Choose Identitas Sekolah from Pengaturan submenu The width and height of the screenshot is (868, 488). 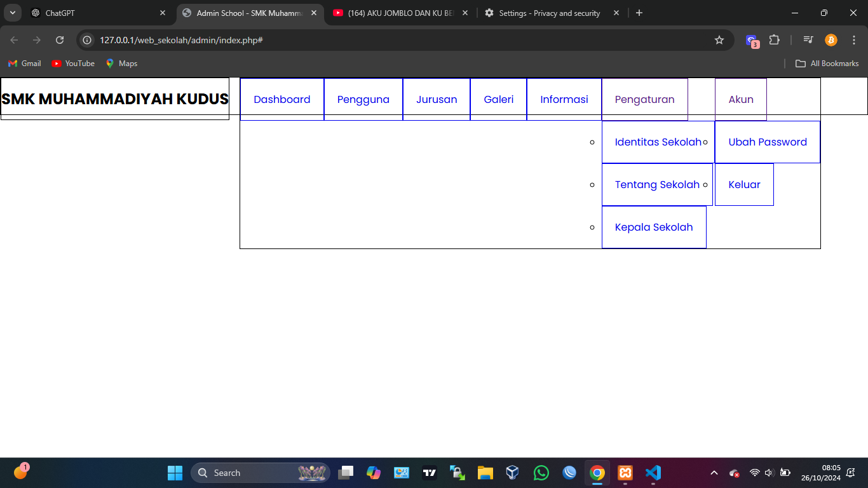pyautogui.click(x=658, y=142)
